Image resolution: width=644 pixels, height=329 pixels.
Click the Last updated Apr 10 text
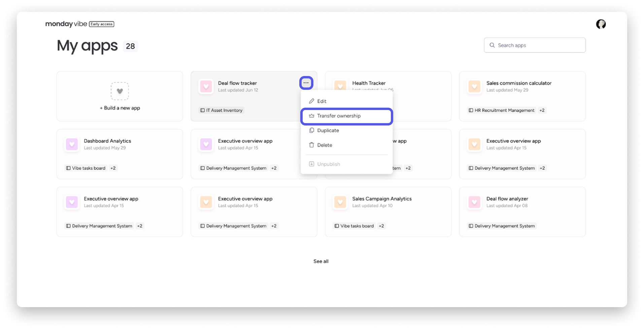[x=372, y=206]
